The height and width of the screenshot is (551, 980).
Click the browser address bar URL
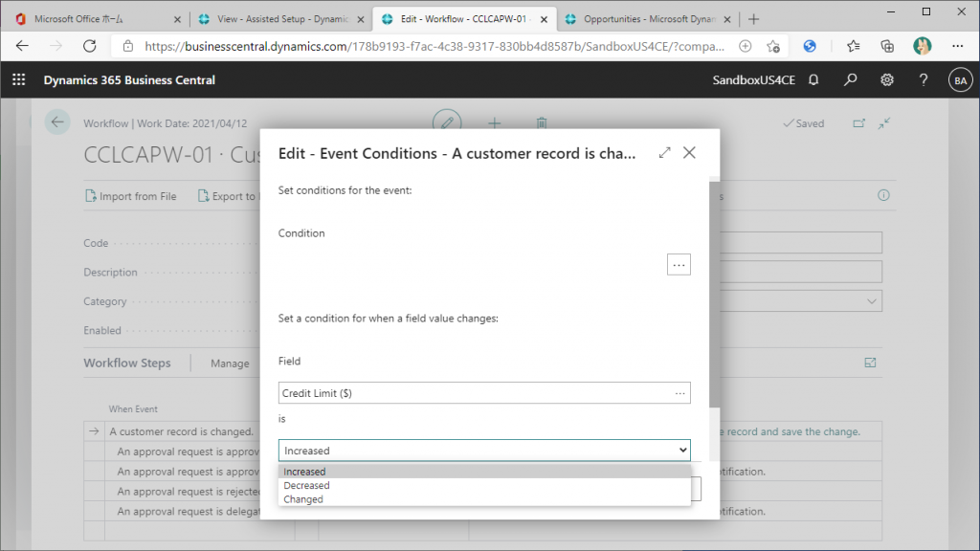point(434,46)
